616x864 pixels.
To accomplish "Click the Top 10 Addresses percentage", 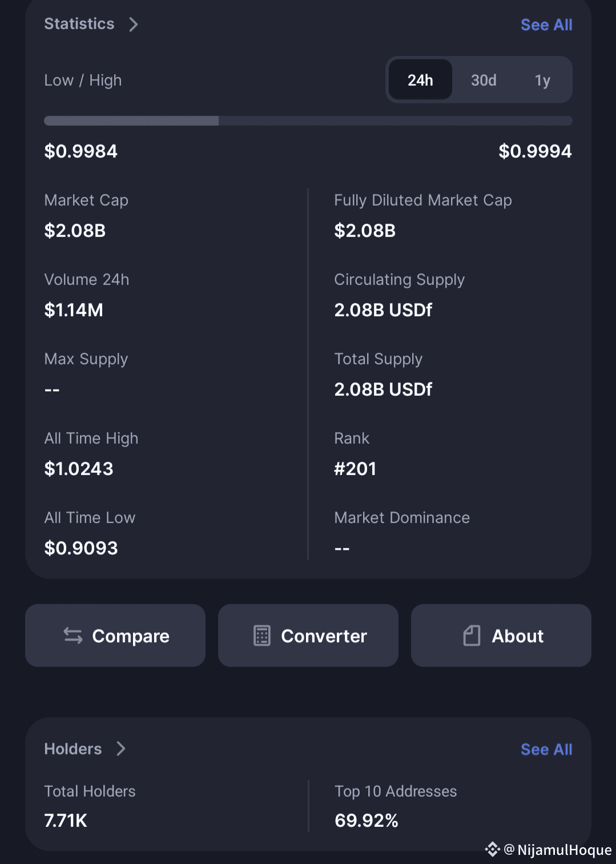I will pyautogui.click(x=367, y=821).
